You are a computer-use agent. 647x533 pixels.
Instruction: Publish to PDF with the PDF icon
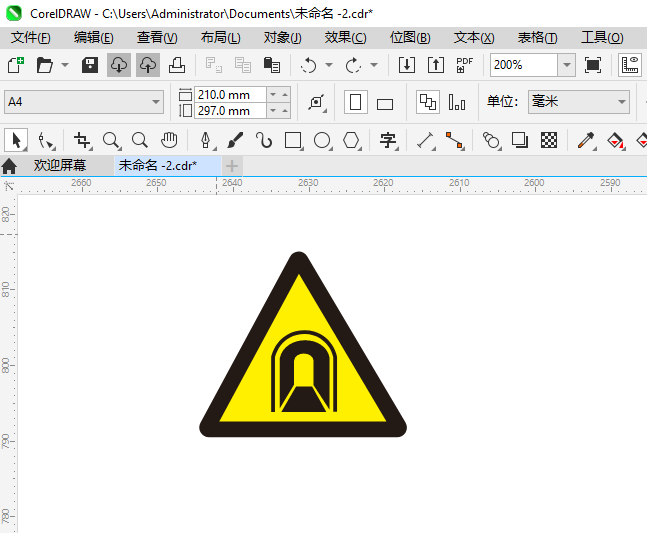coord(465,65)
